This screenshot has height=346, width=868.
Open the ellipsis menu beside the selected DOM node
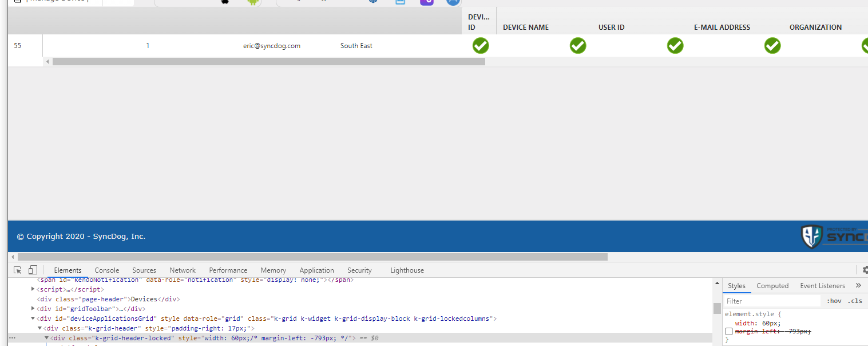[13, 338]
